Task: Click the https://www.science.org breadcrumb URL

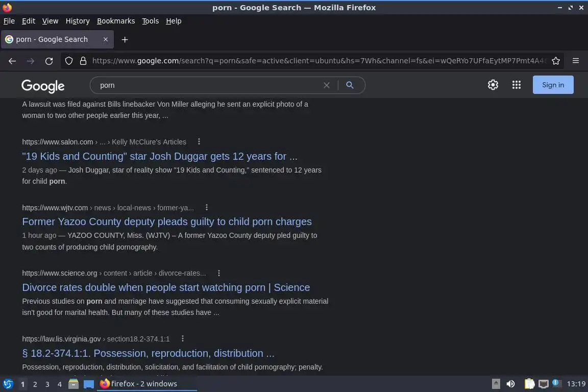Action: tap(60, 273)
